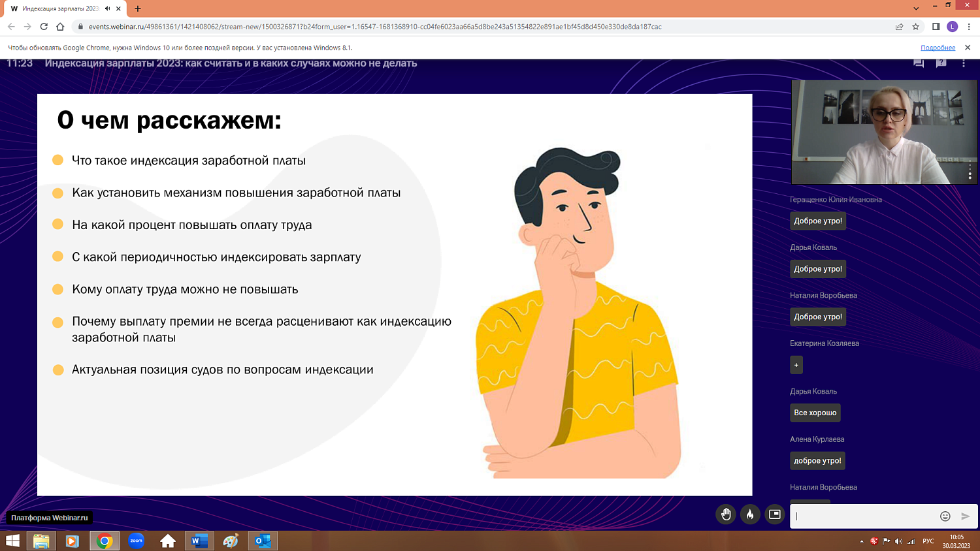Raise hand in the webinar
This screenshot has width=980, height=551.
pos(726,514)
